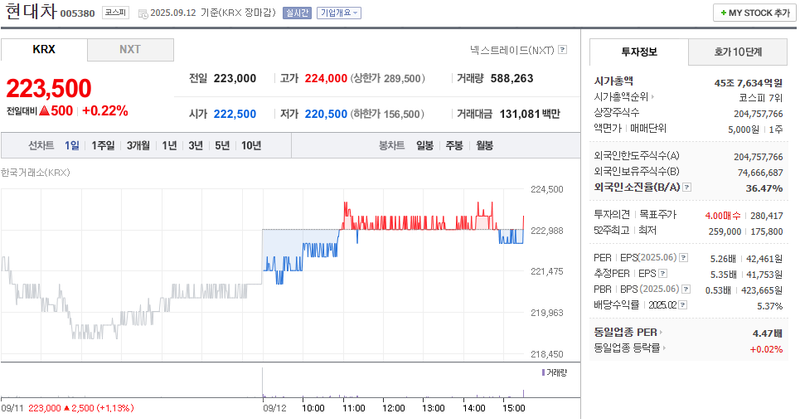Select the 1일 line chart period

point(72,145)
